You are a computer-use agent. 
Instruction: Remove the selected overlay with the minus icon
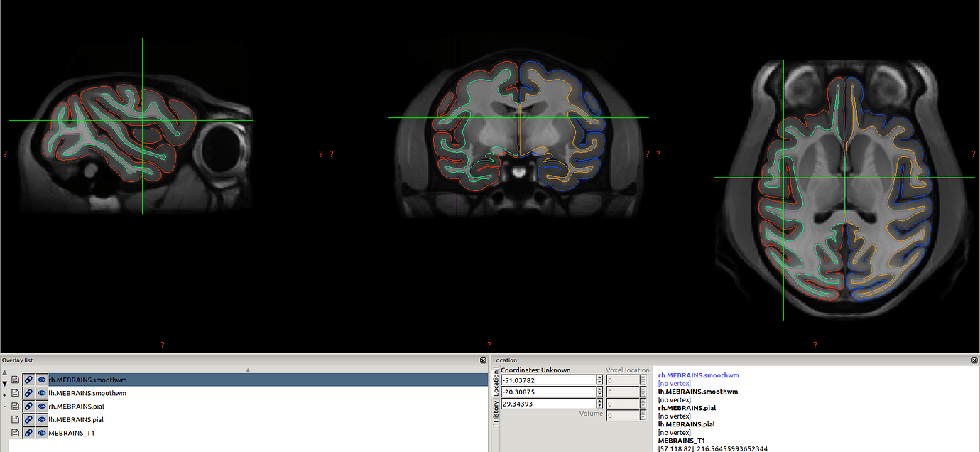point(4,407)
